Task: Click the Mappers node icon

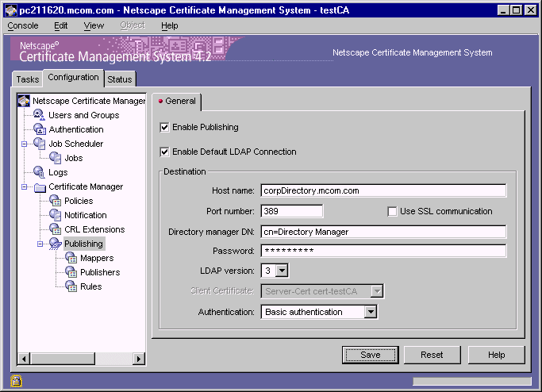Action: (x=71, y=258)
